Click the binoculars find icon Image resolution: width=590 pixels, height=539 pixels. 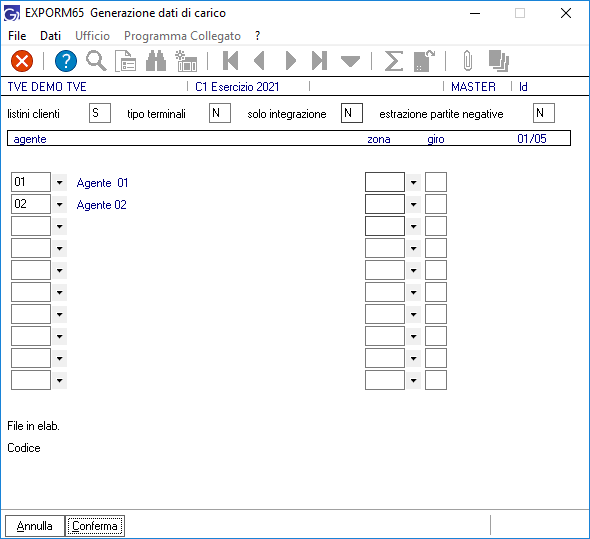click(156, 61)
